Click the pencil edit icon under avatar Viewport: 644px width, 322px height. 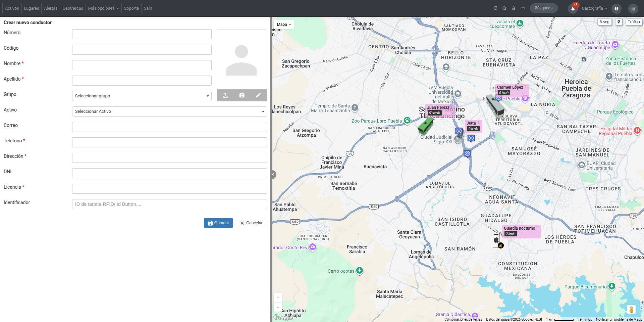pyautogui.click(x=258, y=95)
